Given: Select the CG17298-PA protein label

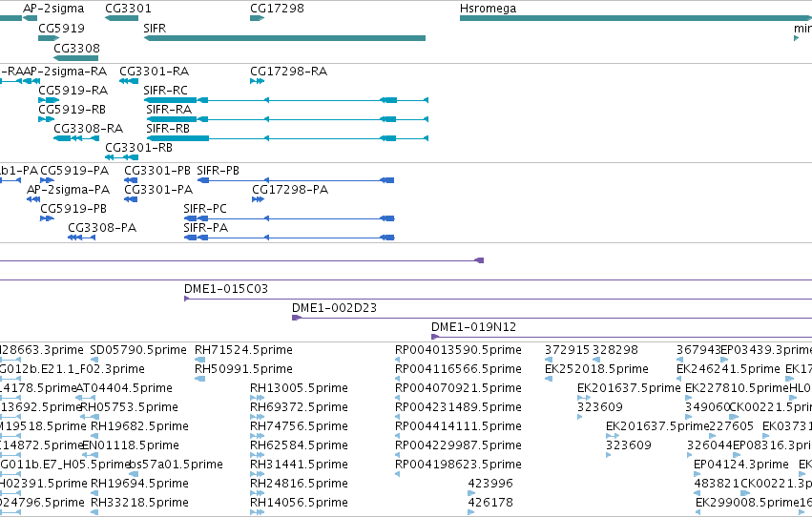Looking at the screenshot, I should click(290, 190).
